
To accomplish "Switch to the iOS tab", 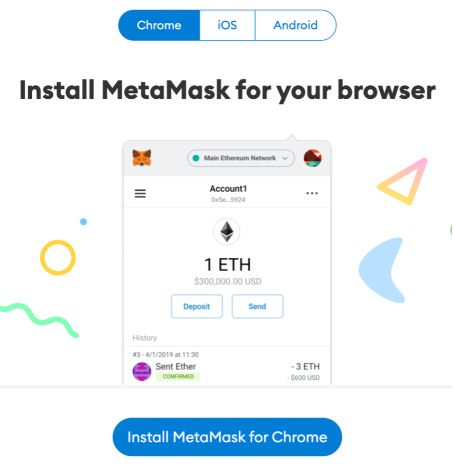I will [227, 25].
